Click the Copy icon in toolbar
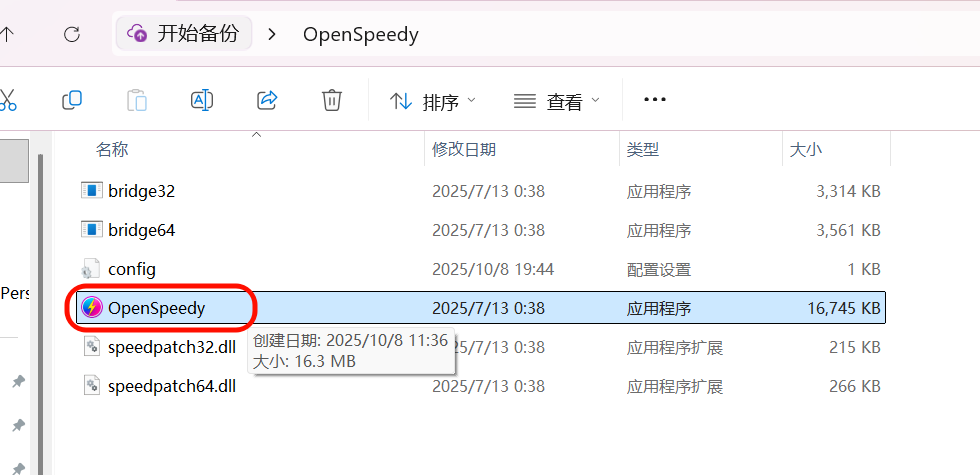The width and height of the screenshot is (980, 475). tap(72, 100)
